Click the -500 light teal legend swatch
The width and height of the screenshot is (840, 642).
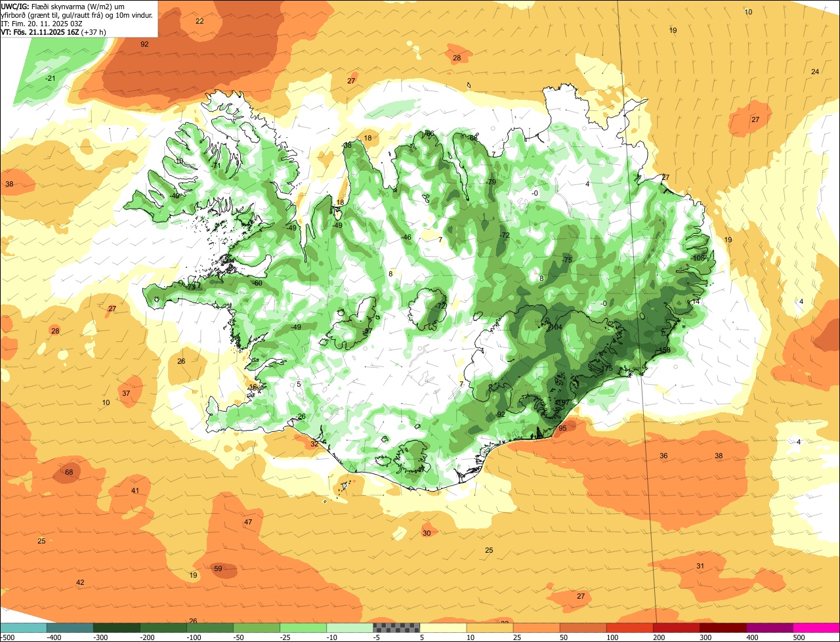[23, 628]
